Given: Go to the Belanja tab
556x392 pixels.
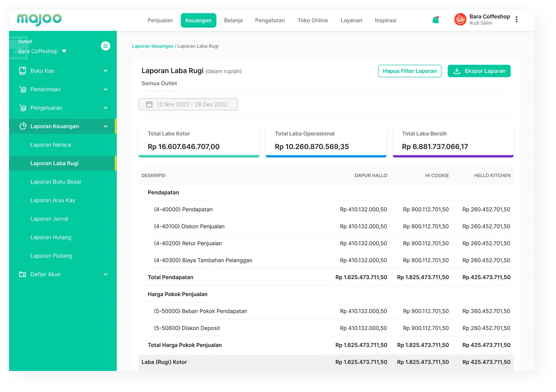Looking at the screenshot, I should 233,20.
